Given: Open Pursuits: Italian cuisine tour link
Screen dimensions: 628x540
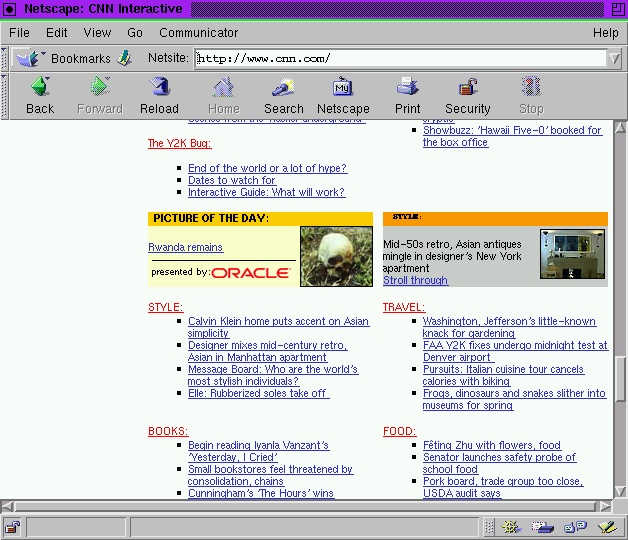Looking at the screenshot, I should (503, 375).
